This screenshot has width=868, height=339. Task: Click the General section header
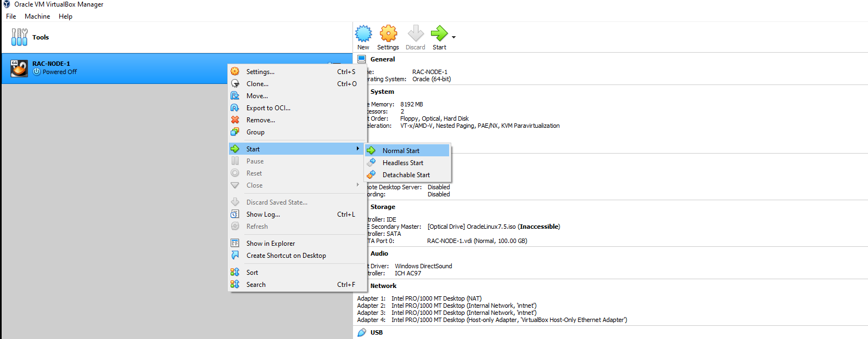coord(383,59)
